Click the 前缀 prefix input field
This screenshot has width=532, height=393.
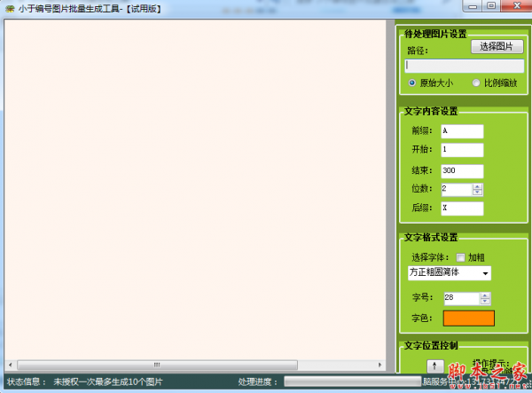coord(462,131)
